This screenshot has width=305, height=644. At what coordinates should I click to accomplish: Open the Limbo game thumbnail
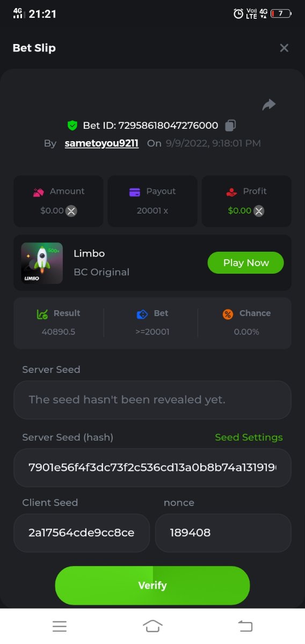tap(42, 263)
